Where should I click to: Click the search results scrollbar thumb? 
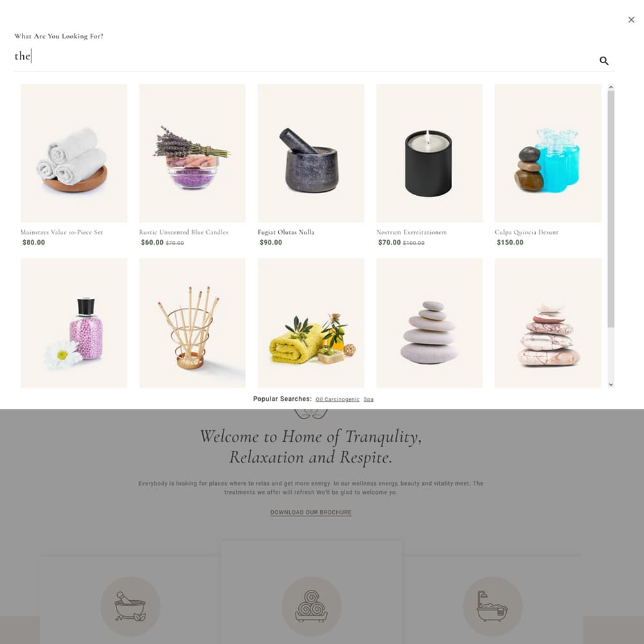611,209
